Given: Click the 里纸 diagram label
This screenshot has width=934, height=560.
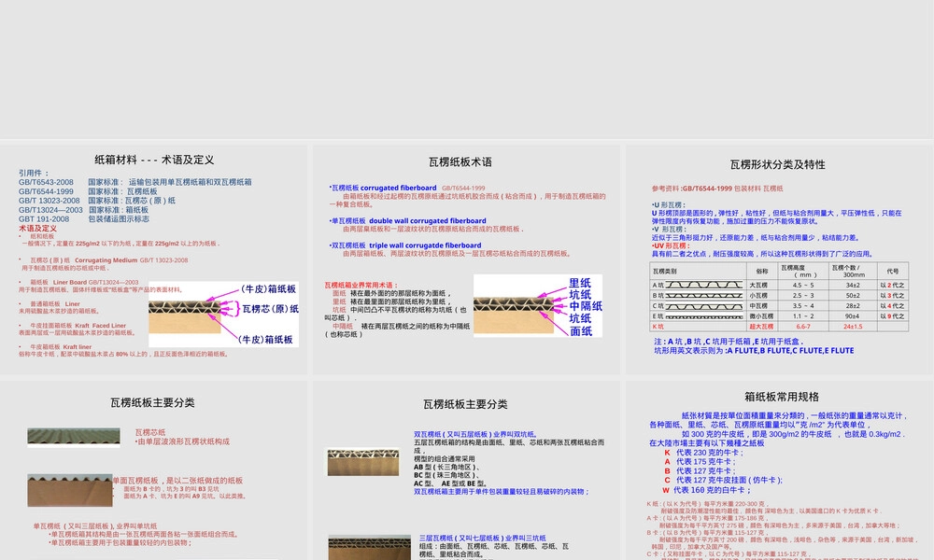Looking at the screenshot, I should click(580, 284).
